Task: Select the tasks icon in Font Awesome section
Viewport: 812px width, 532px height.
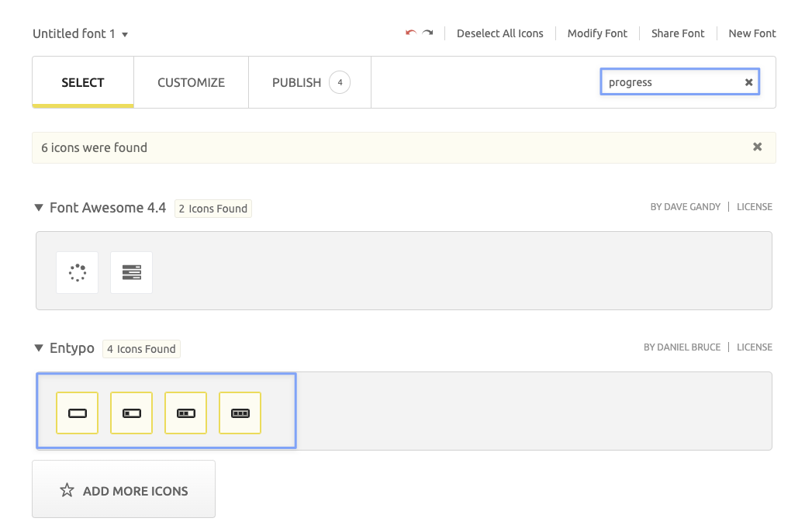Action: pos(131,272)
